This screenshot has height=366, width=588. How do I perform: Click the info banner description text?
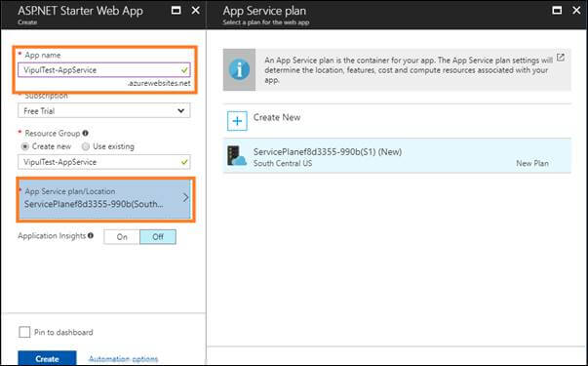[x=409, y=70]
